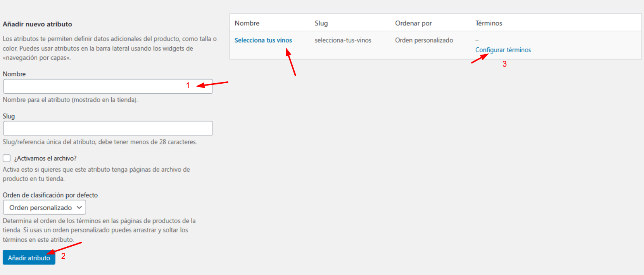Click the Configurar términos link
This screenshot has height=275, width=644.
point(503,50)
